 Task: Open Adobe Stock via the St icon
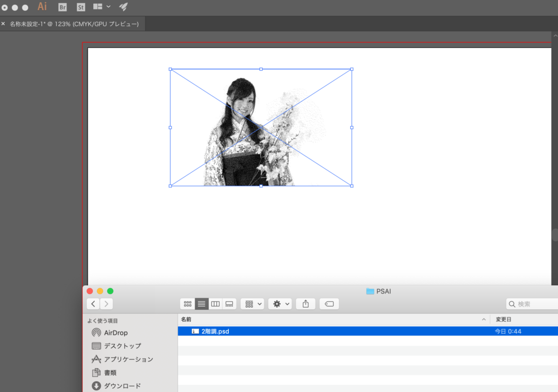click(81, 7)
